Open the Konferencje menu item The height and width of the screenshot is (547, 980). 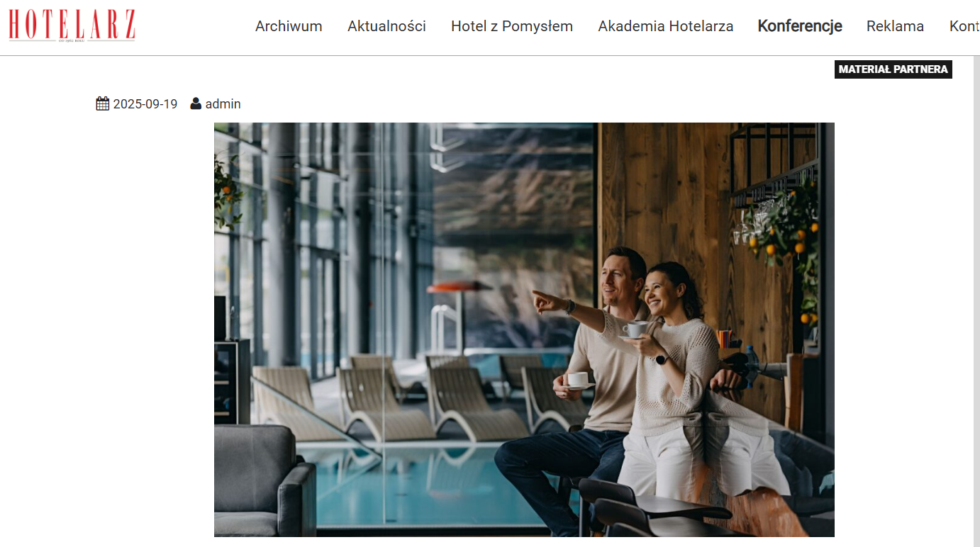tap(800, 26)
